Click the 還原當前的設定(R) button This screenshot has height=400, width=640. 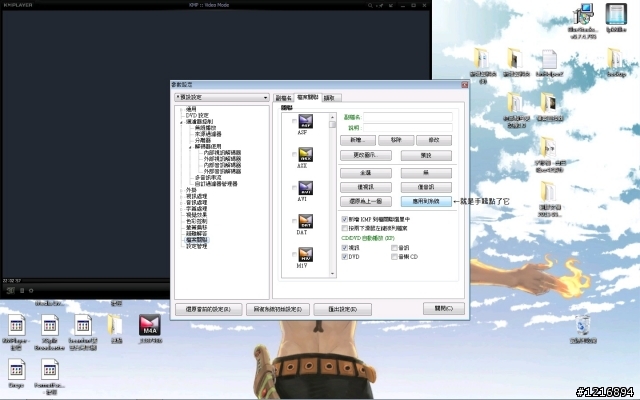click(x=209, y=309)
